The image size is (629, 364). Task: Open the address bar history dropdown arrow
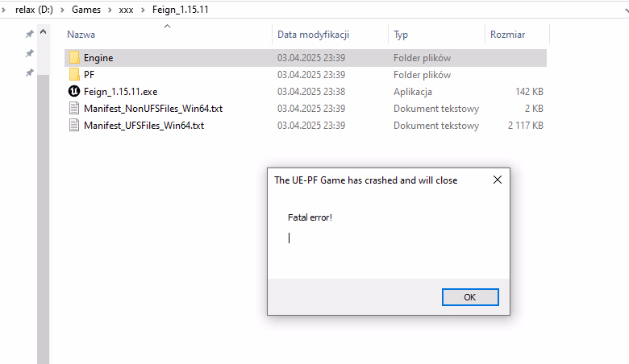pyautogui.click(x=627, y=10)
